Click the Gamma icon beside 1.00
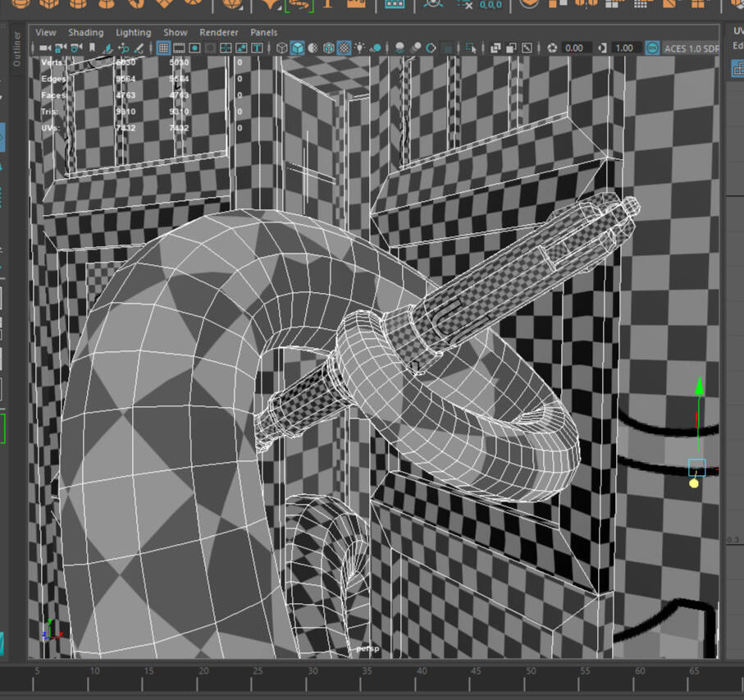Screen dimensions: 744x700 (x=601, y=48)
